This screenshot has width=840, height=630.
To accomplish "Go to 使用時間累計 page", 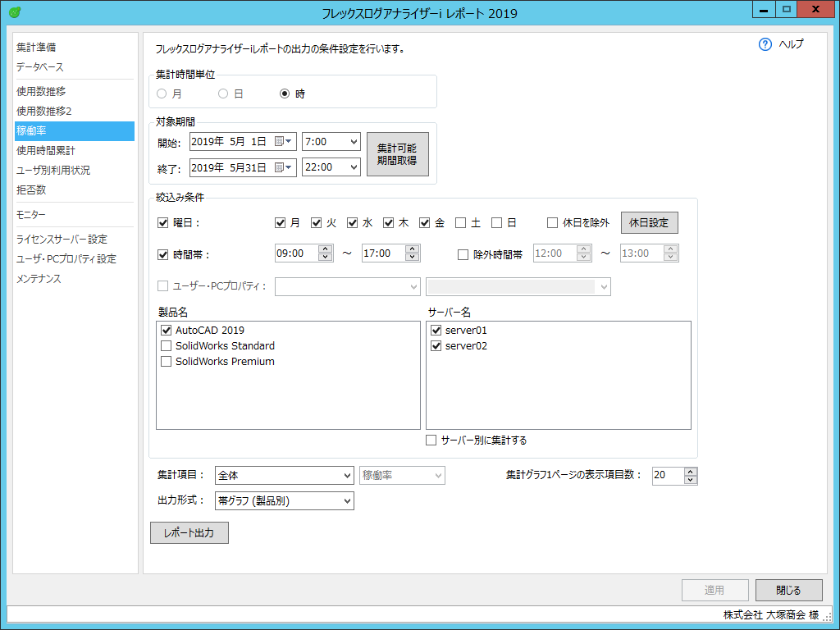I will [46, 151].
